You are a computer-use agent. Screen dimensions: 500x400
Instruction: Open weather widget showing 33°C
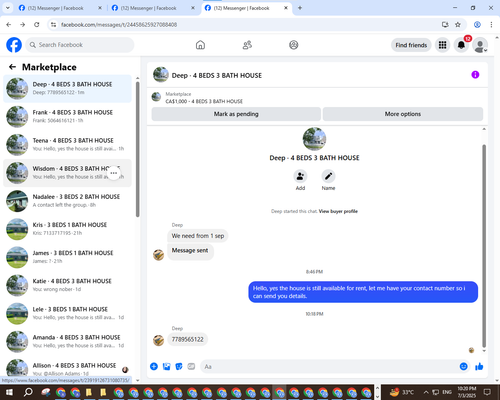coord(402,392)
